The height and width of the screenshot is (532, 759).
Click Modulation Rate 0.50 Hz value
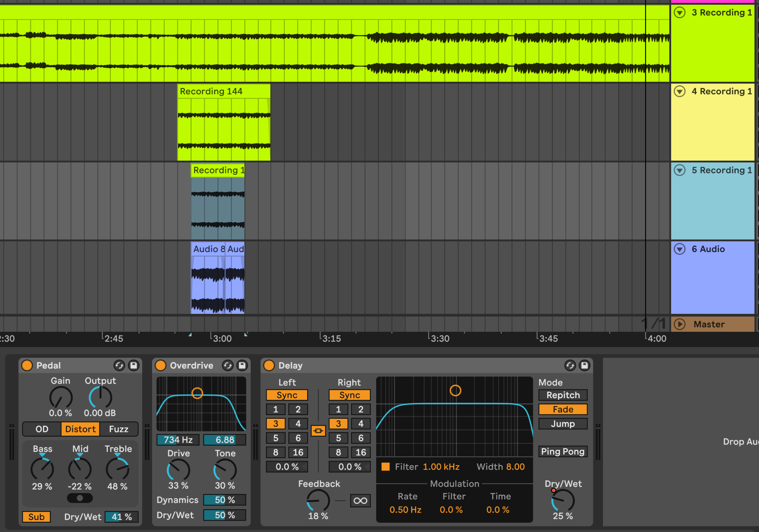coord(405,509)
